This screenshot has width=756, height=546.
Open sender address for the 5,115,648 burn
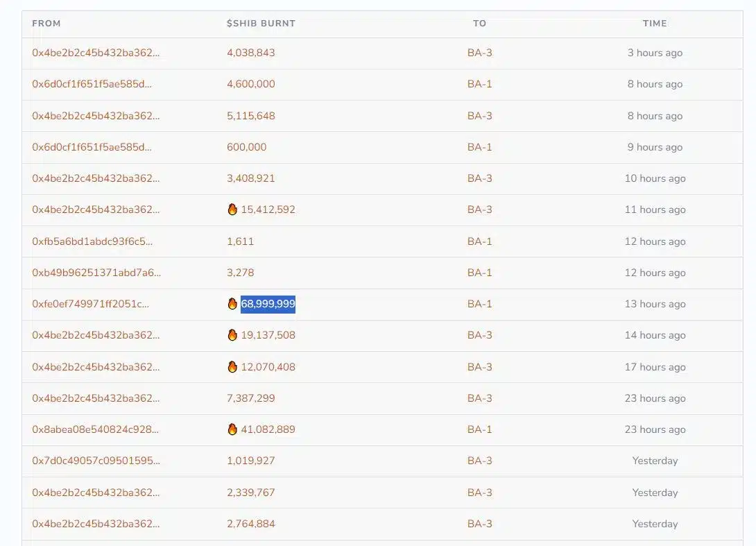(x=96, y=116)
